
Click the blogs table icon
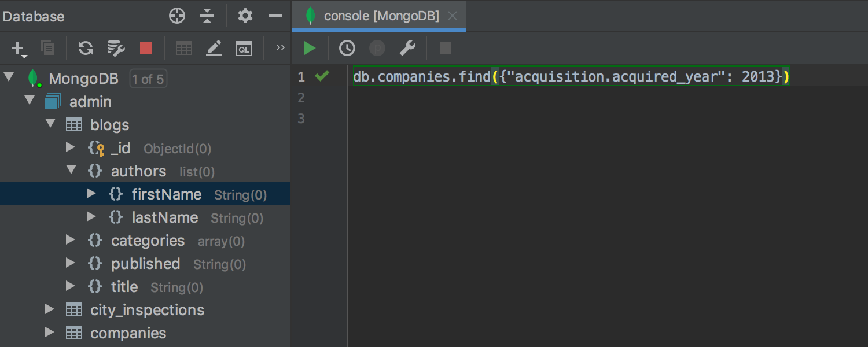tap(74, 125)
